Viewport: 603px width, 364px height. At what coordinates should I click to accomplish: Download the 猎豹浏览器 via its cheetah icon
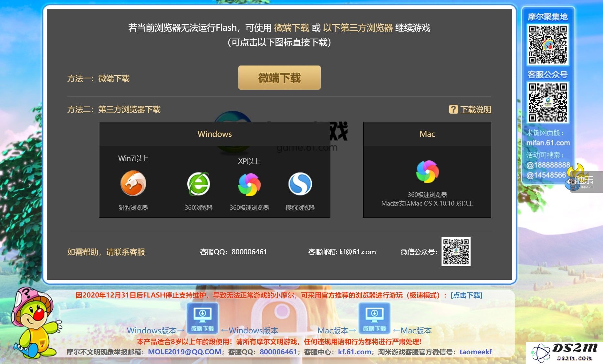click(x=133, y=184)
